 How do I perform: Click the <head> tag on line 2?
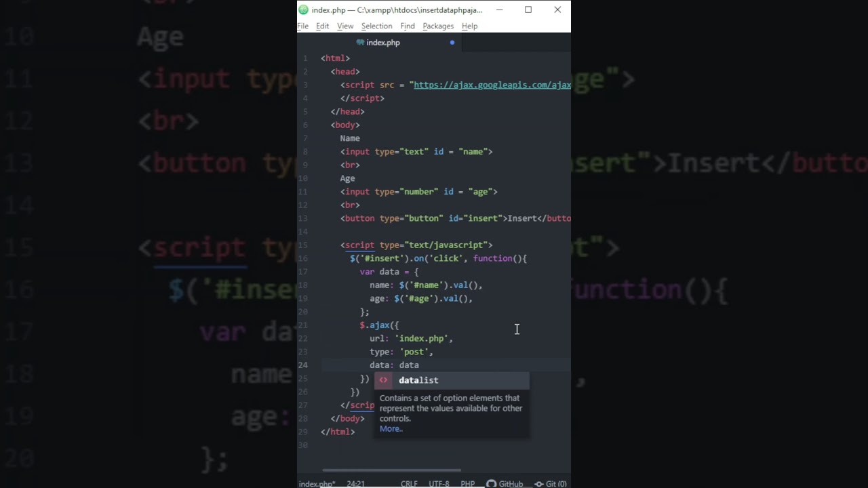pos(345,72)
